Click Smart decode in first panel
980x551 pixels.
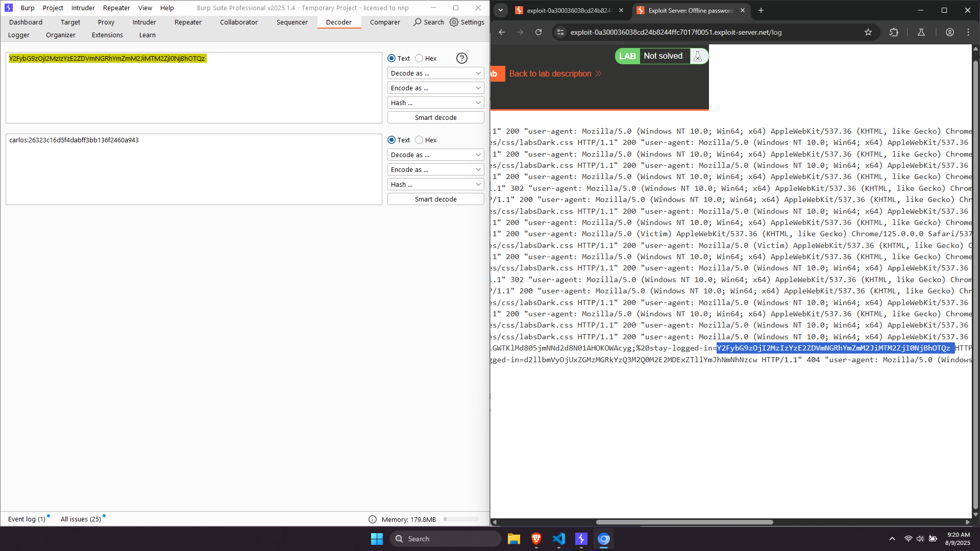[435, 117]
